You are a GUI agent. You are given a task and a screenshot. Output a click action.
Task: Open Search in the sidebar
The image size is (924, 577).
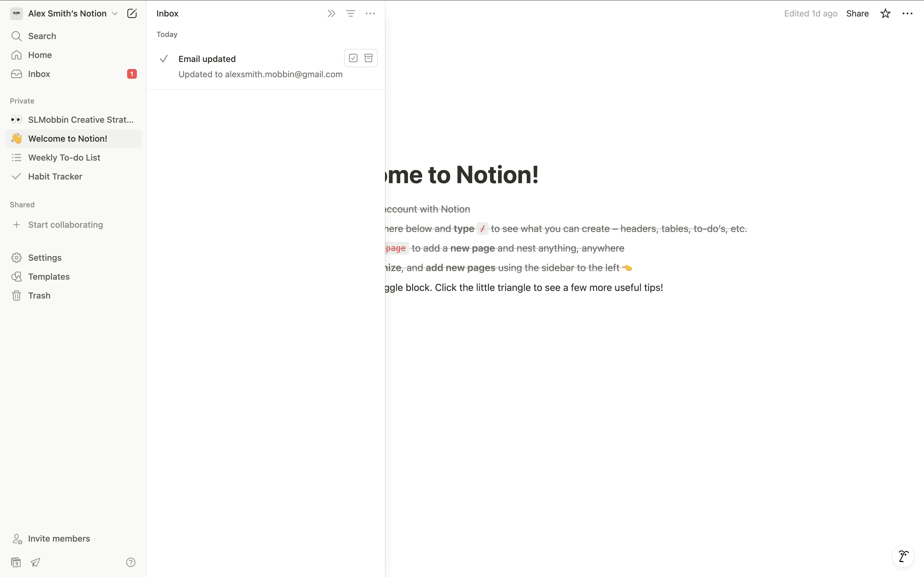point(42,36)
